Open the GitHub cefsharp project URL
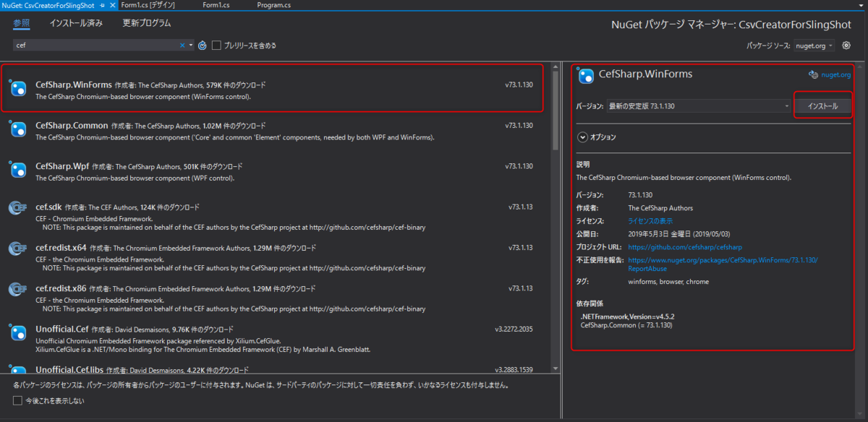The width and height of the screenshot is (868, 422). [x=685, y=247]
